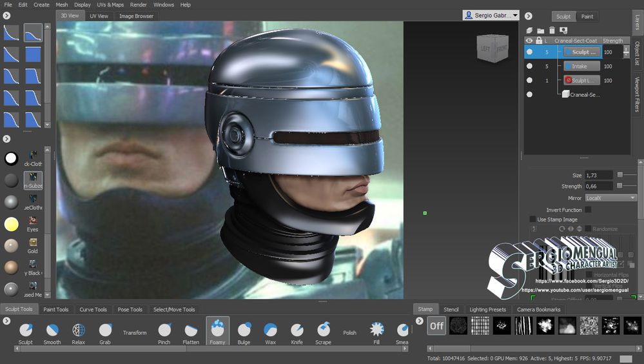Click the eye column header icon
This screenshot has height=364, width=644.
click(529, 40)
